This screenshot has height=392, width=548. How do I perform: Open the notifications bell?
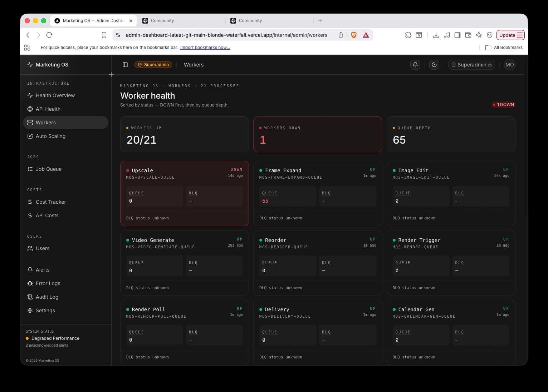415,65
